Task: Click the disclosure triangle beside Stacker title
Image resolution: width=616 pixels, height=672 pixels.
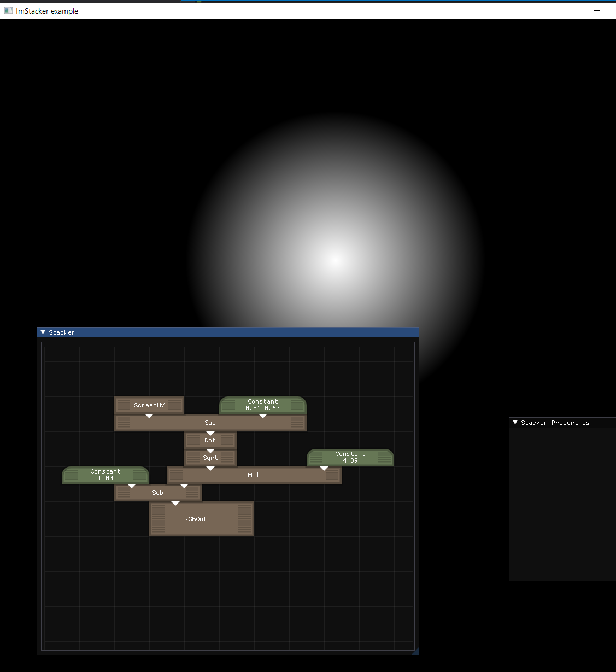Action: (x=43, y=332)
